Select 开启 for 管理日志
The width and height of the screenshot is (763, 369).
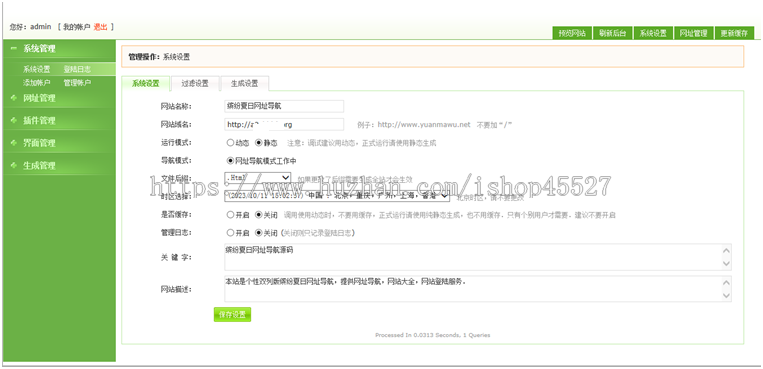pos(230,233)
